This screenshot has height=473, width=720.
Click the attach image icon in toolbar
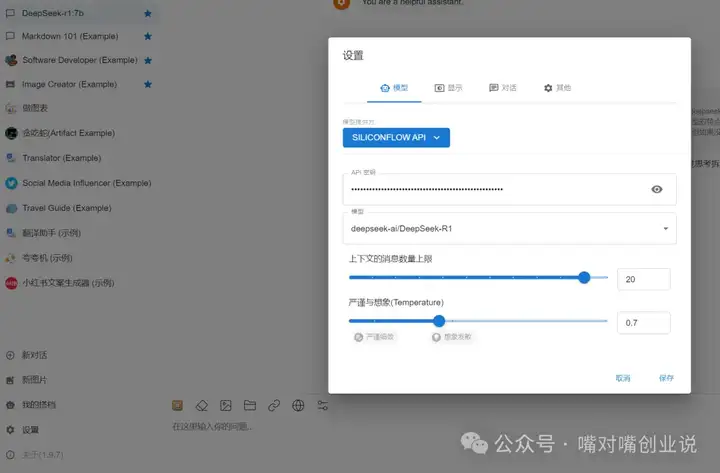[225, 405]
